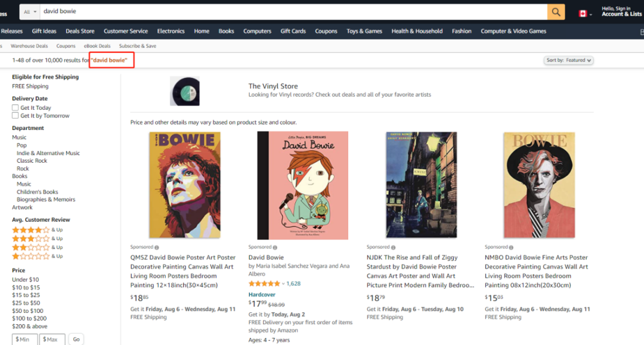644x345 pixels.
Task: Open the All search category dropdown
Action: (30, 12)
